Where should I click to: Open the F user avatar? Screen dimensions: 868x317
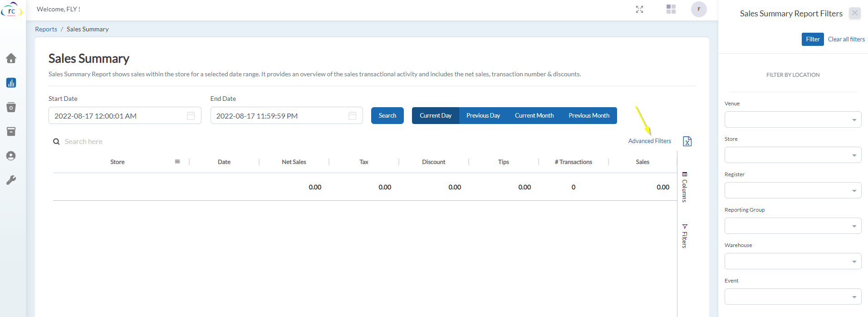pos(699,9)
